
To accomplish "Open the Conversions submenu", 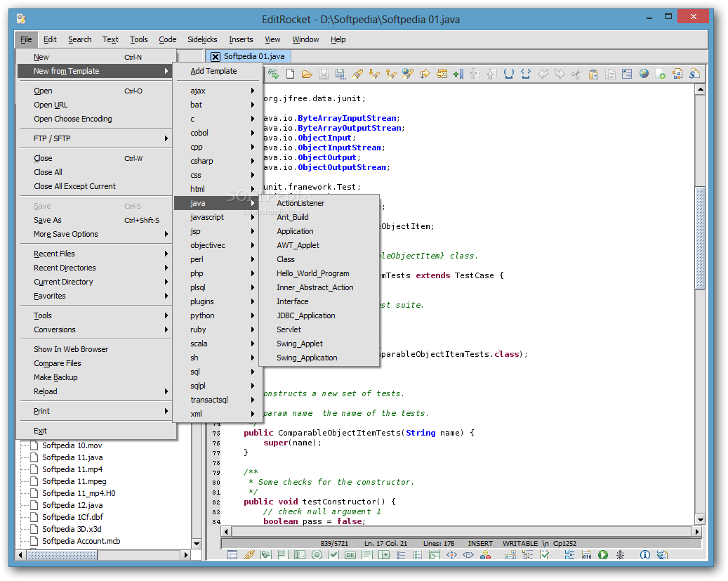I will (96, 329).
